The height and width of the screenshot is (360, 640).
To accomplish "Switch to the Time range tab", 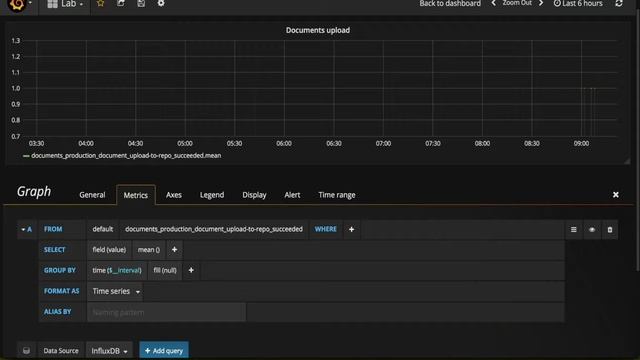I will pyautogui.click(x=337, y=195).
